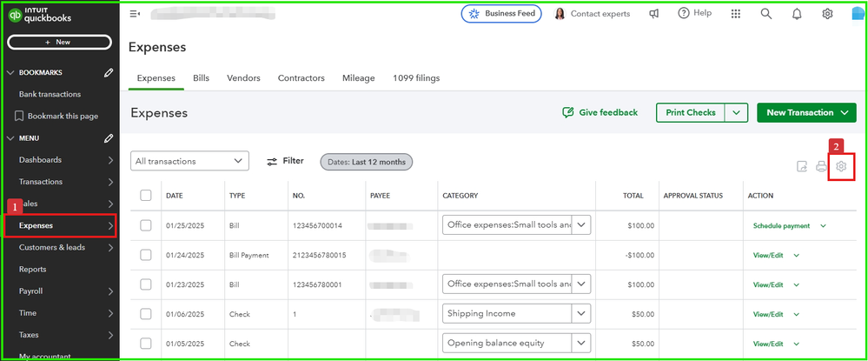The width and height of the screenshot is (868, 361).
Task: Open the apps grid icon
Action: click(736, 14)
